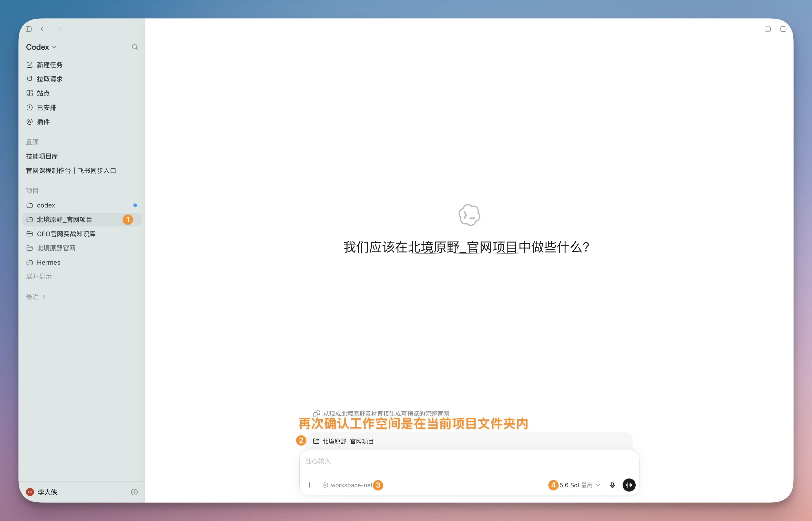Click the blue unread dot on codex
Image resolution: width=812 pixels, height=521 pixels.
135,205
